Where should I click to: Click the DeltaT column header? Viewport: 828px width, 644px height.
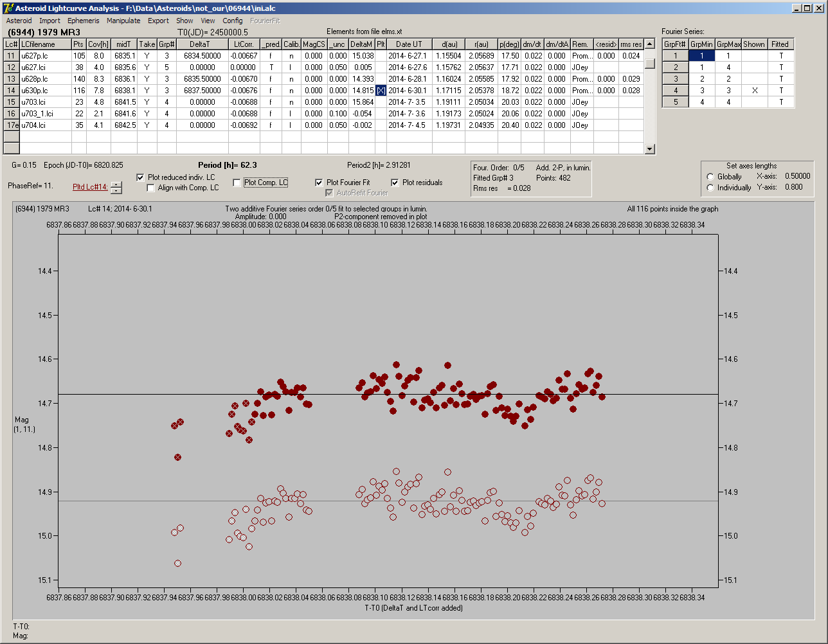point(203,44)
